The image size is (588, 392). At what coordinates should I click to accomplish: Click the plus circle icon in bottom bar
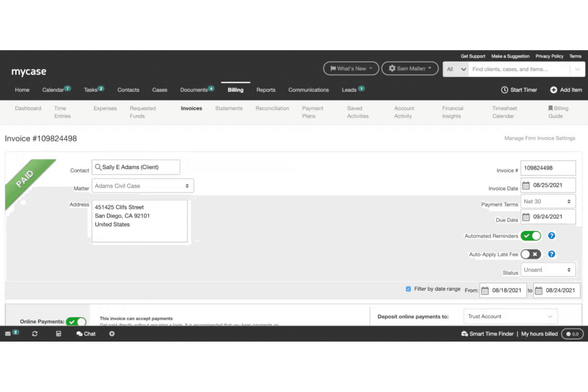point(112,334)
